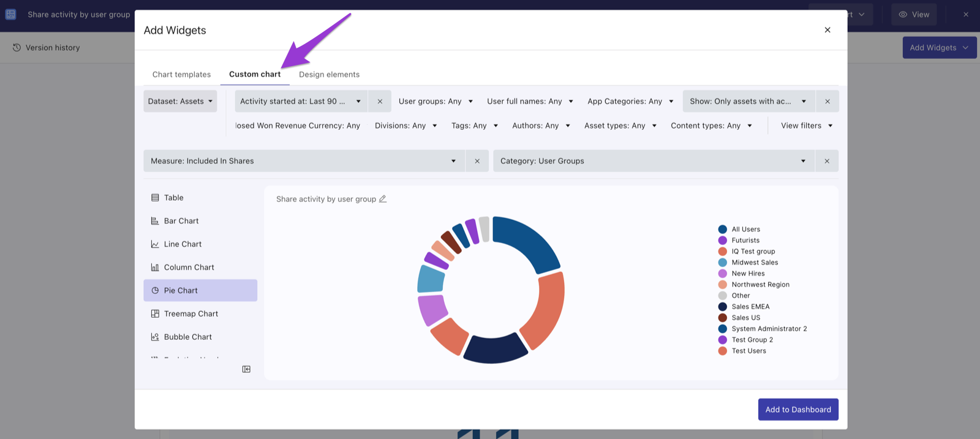The width and height of the screenshot is (980, 439).
Task: Clear the Category User Groups selection
Action: tap(827, 161)
